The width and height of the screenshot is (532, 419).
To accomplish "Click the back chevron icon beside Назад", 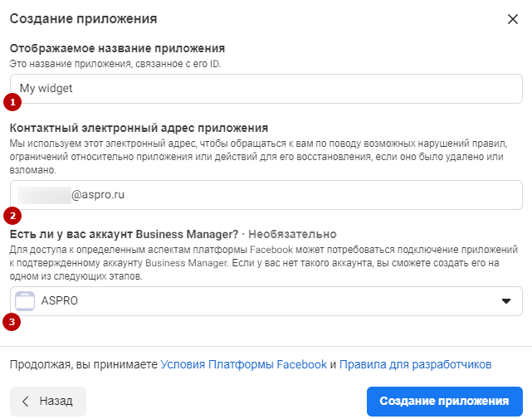I will [26, 402].
